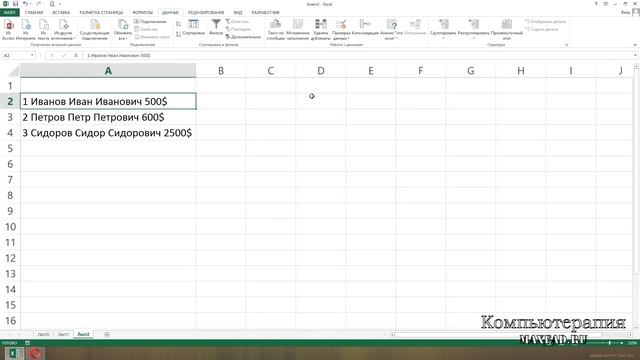Sort descending Я to A icon
Image resolution: width=640 pixels, height=360 pixels.
[178, 34]
